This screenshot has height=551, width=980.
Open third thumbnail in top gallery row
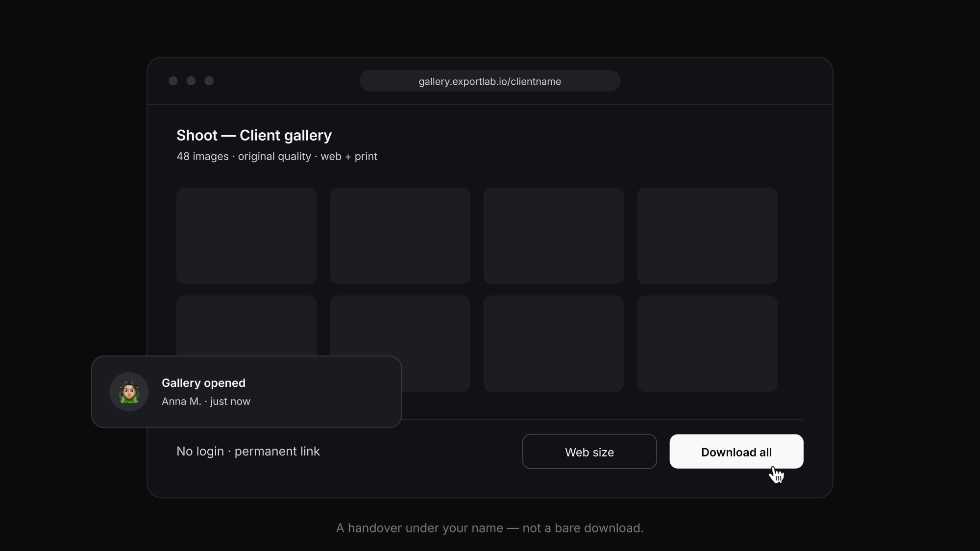(x=554, y=236)
